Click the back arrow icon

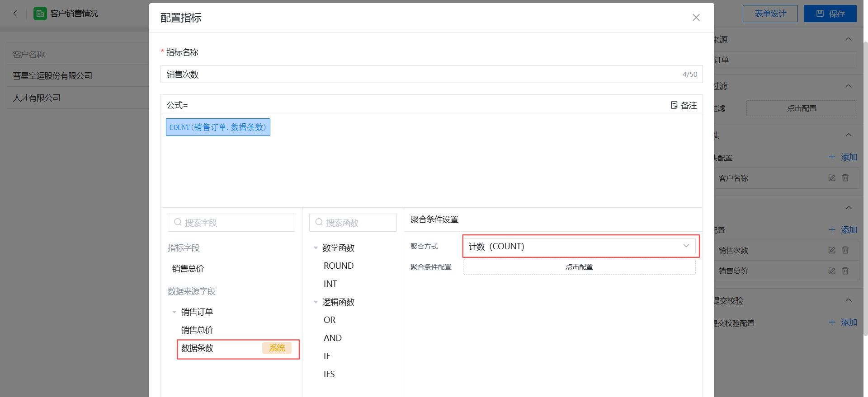pyautogui.click(x=15, y=14)
